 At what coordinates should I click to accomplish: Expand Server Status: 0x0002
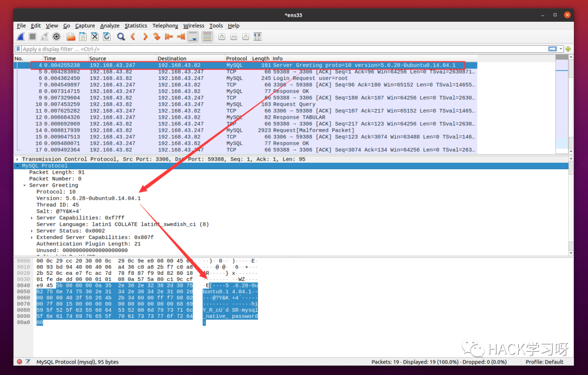(x=32, y=231)
